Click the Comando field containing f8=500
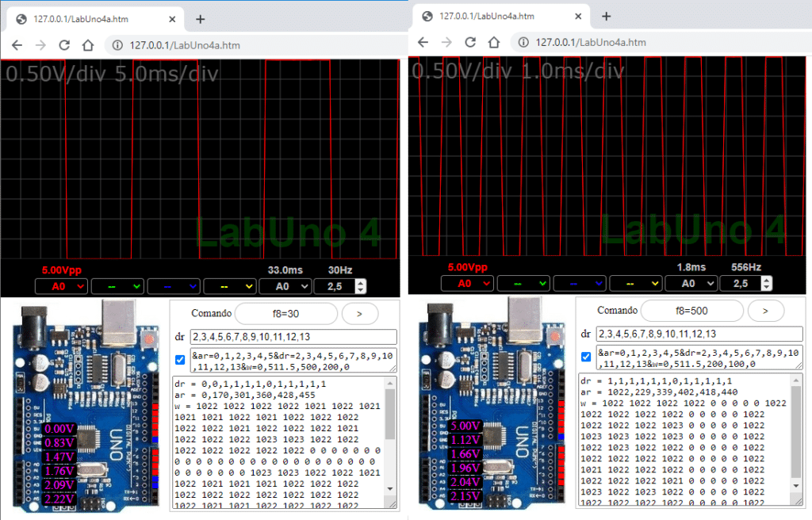This screenshot has height=520, width=812. 691,311
